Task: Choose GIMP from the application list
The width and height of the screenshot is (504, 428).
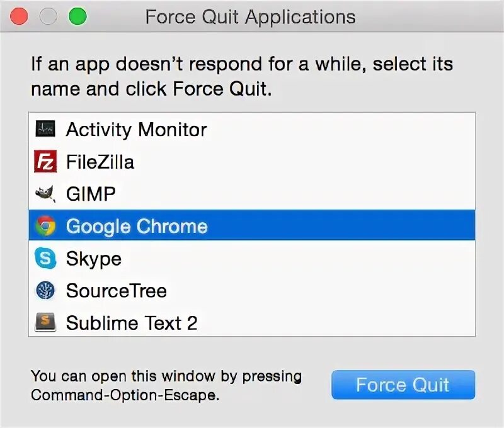Action: click(x=91, y=194)
